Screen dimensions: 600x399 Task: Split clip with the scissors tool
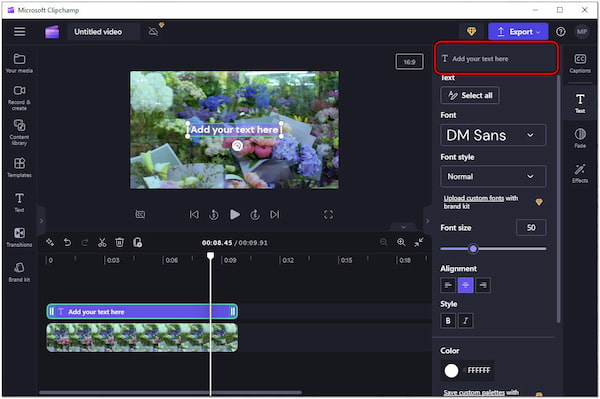coord(102,243)
